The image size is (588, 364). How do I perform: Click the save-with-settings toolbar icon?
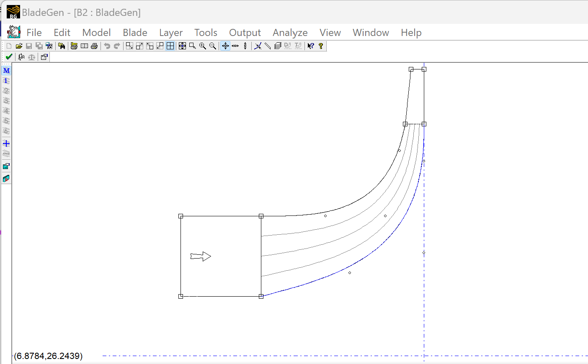(49, 46)
